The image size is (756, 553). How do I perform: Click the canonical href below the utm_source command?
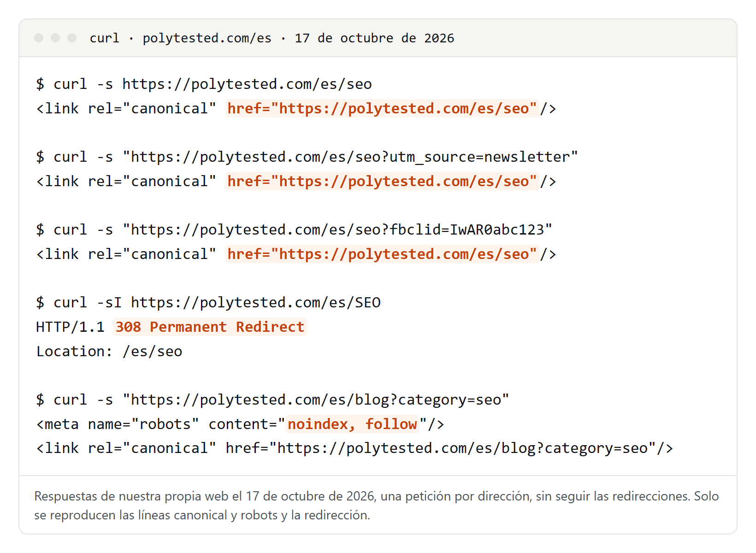pos(382,181)
